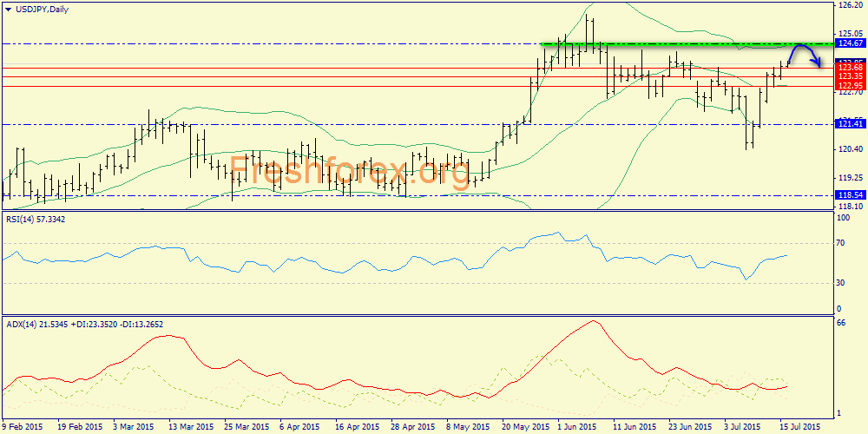Select the red 122.95 price label
The image size is (868, 434).
[851, 86]
